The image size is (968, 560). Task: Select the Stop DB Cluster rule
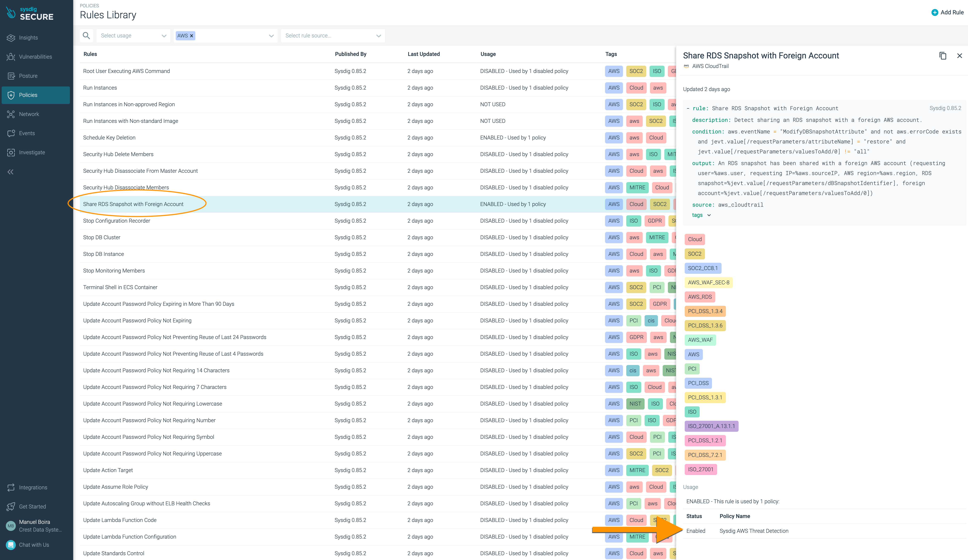(x=102, y=238)
